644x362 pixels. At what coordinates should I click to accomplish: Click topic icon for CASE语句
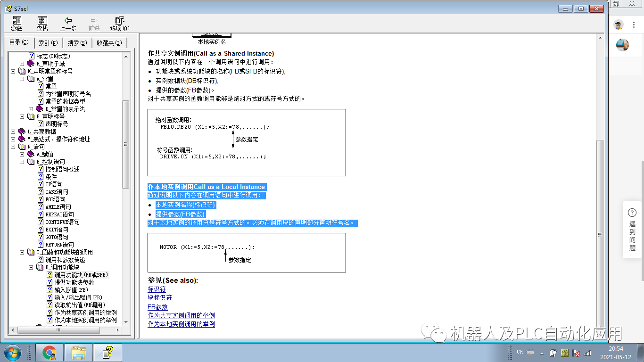pos(41,192)
